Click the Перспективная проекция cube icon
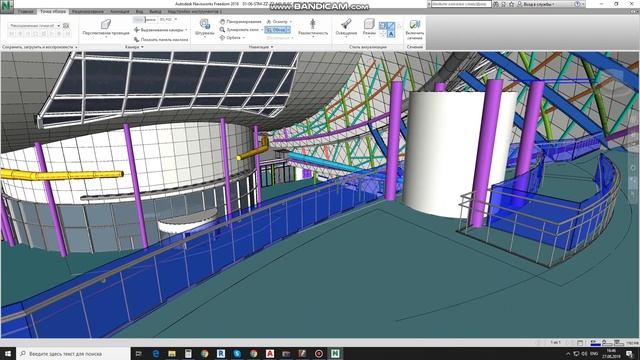 pyautogui.click(x=106, y=24)
